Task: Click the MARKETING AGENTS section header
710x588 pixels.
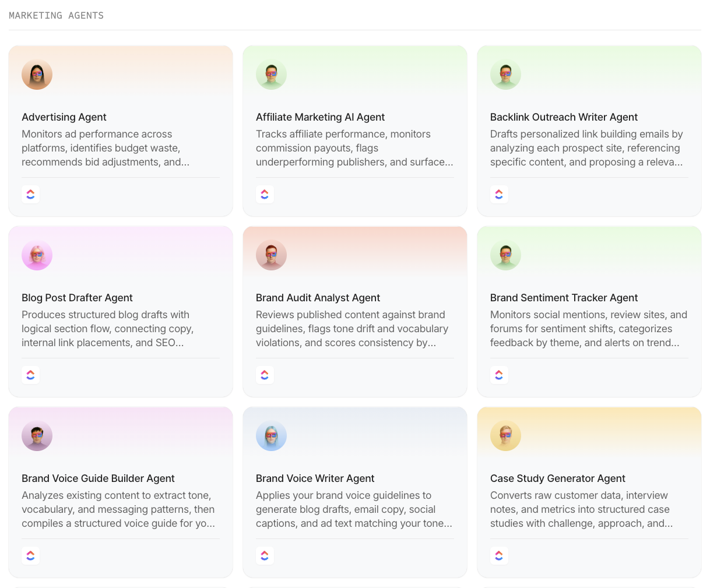Action: [x=56, y=15]
